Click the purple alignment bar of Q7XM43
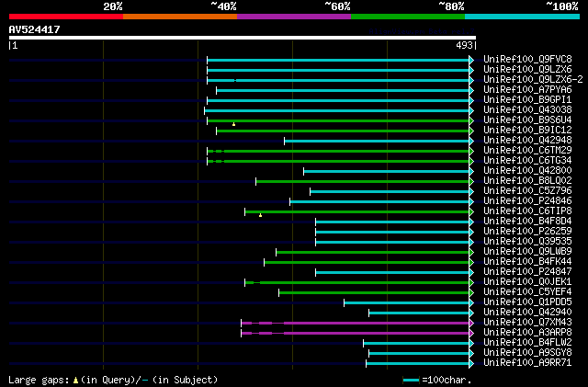 tap(356, 324)
